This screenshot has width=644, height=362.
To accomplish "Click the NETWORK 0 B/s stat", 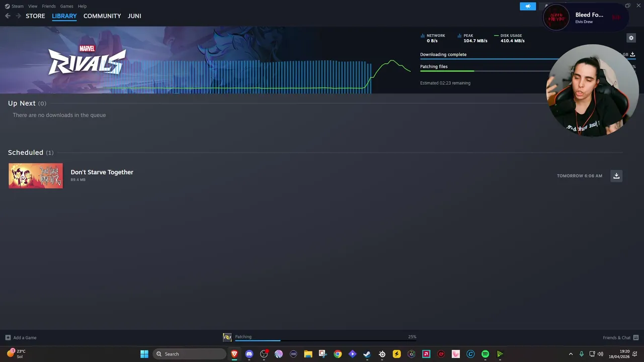I will [433, 38].
